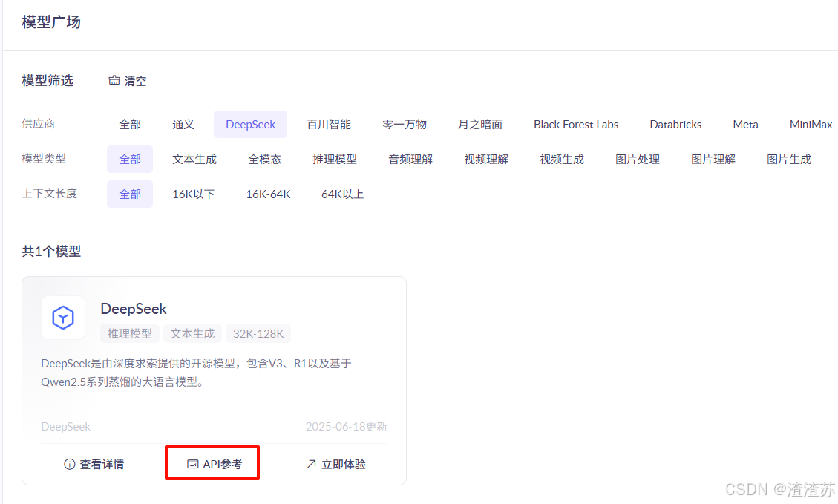
Task: Filter model type by 图片理解
Action: tap(713, 160)
